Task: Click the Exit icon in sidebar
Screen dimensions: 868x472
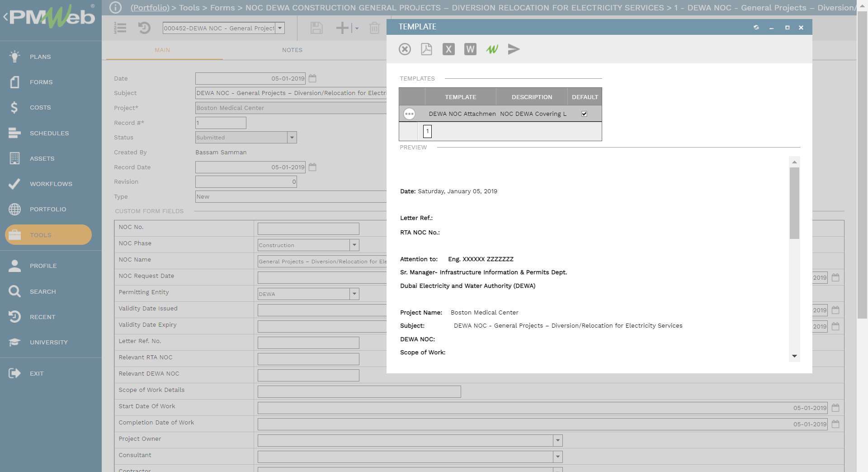Action: [14, 373]
